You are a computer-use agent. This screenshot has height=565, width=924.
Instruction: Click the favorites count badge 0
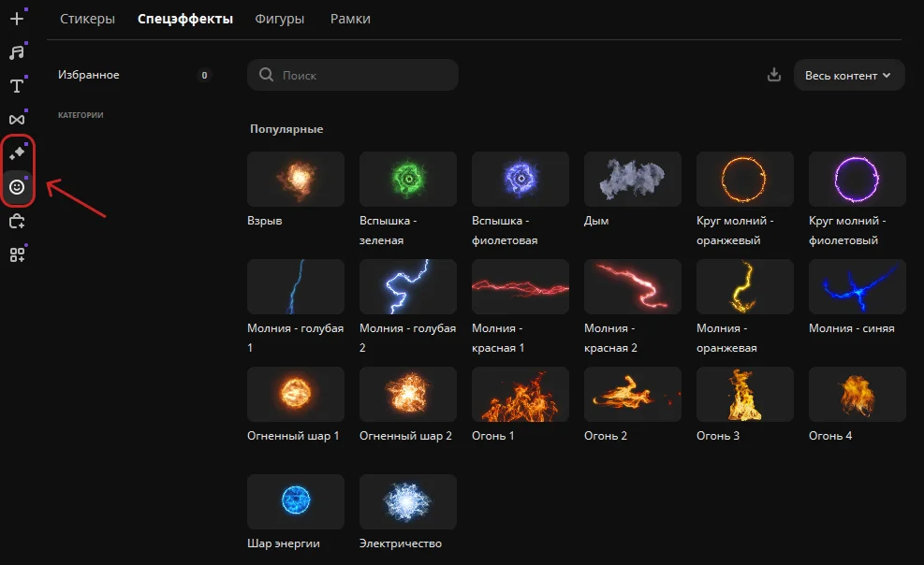point(204,76)
